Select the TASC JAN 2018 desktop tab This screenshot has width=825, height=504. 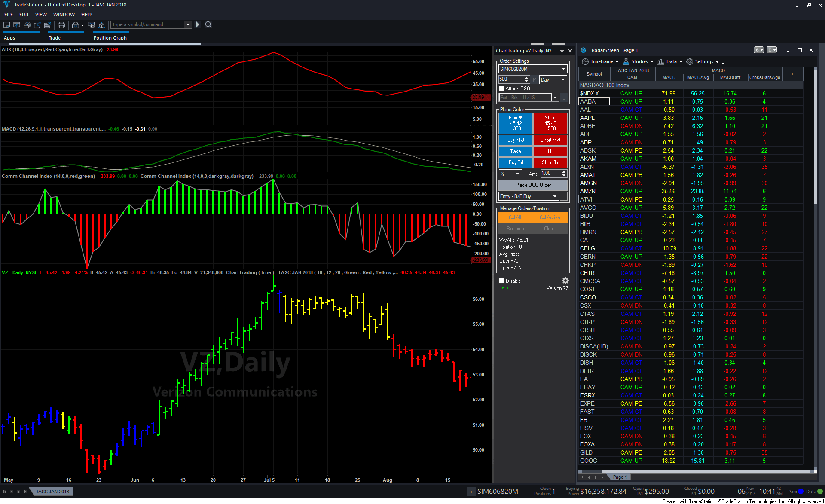point(52,492)
